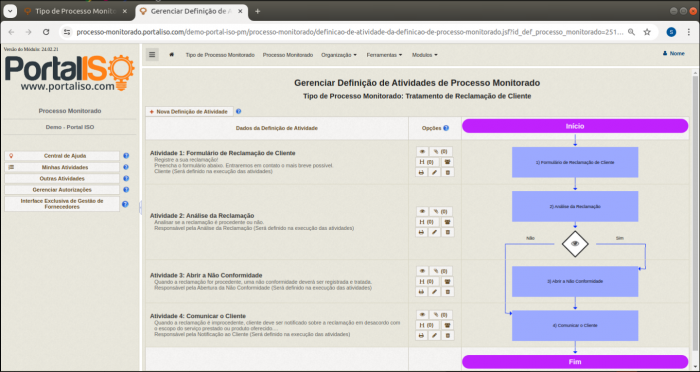
Task: Click the eye decision diamond in flowchart
Action: coord(575,243)
